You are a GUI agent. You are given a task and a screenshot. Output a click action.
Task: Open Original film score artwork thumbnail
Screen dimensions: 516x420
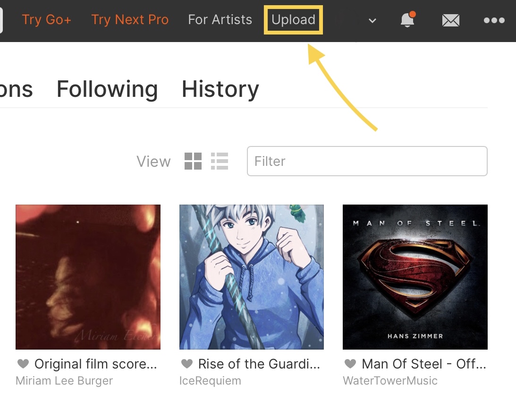[x=88, y=277]
